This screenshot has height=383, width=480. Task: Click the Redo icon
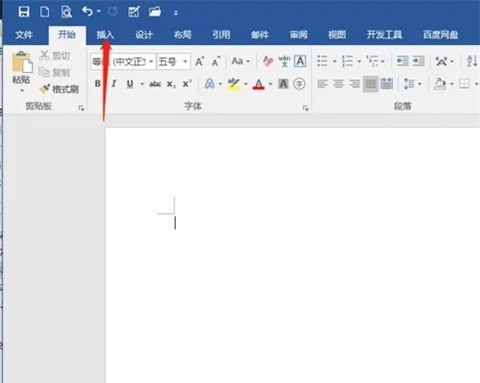(113, 12)
